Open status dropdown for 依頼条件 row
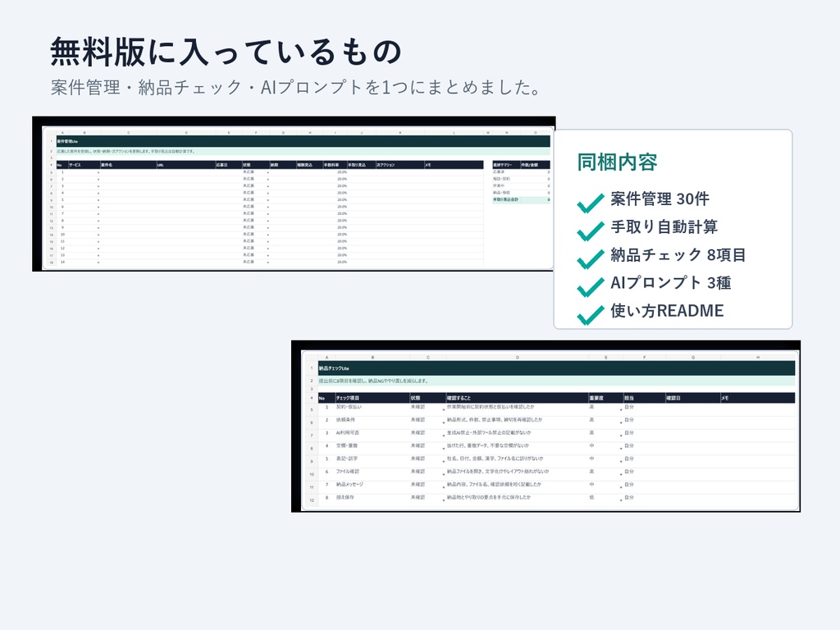Image resolution: width=840 pixels, height=630 pixels. (444, 422)
